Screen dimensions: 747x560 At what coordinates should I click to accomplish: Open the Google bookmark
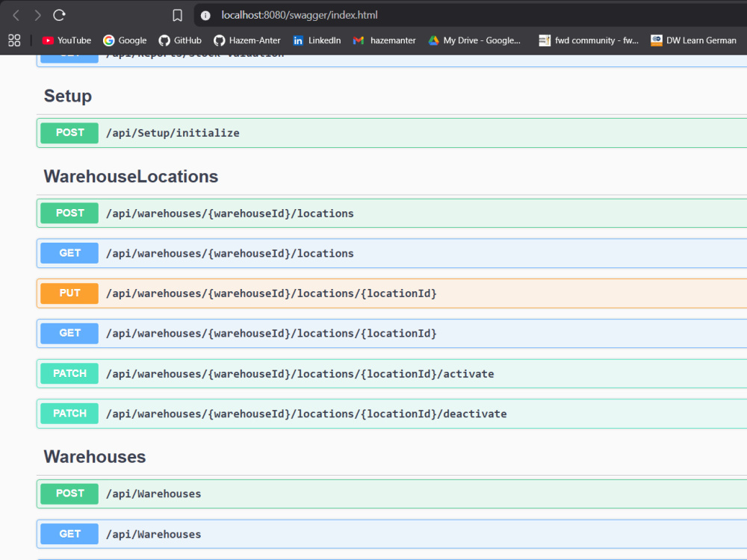[125, 40]
